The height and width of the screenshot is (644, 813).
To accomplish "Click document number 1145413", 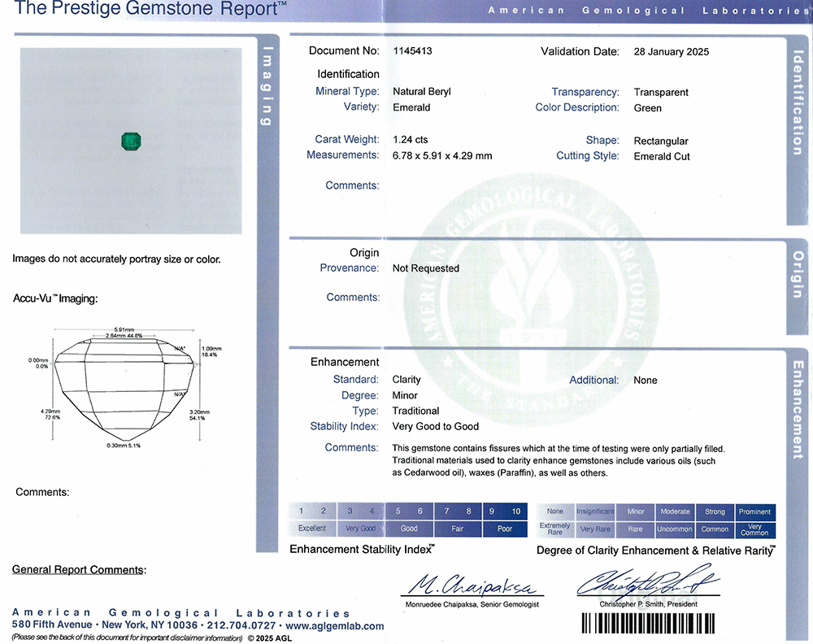I will point(413,50).
